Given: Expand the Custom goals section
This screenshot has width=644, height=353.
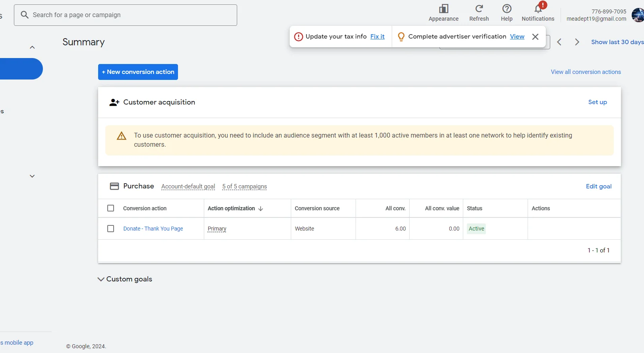Looking at the screenshot, I should coord(101,279).
